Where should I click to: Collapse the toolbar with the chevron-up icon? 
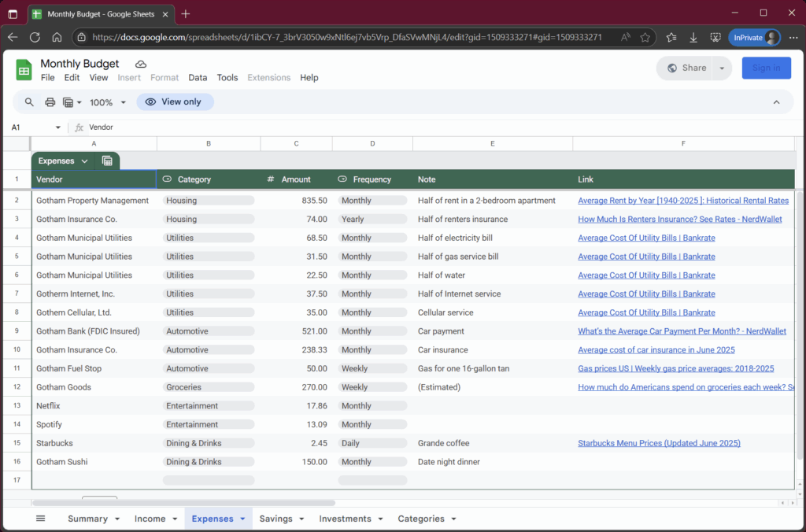776,102
